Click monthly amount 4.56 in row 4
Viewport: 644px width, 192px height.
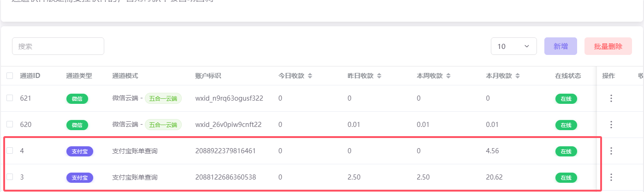(x=493, y=151)
